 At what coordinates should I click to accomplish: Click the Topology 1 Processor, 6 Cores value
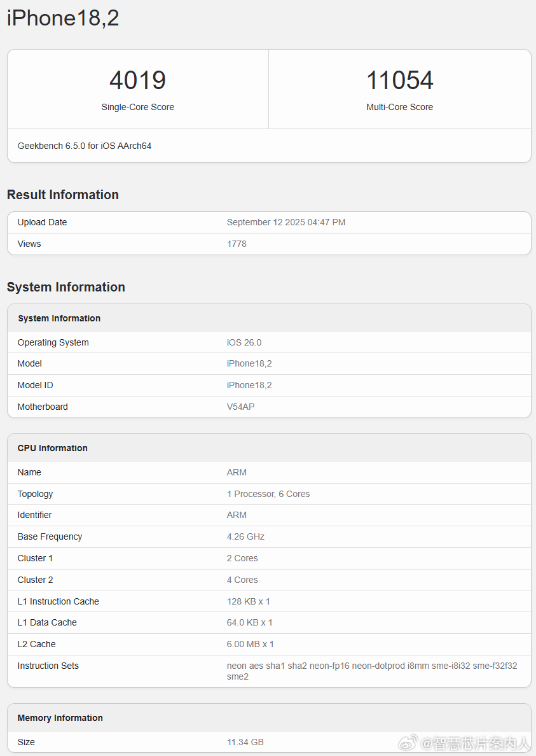click(268, 494)
